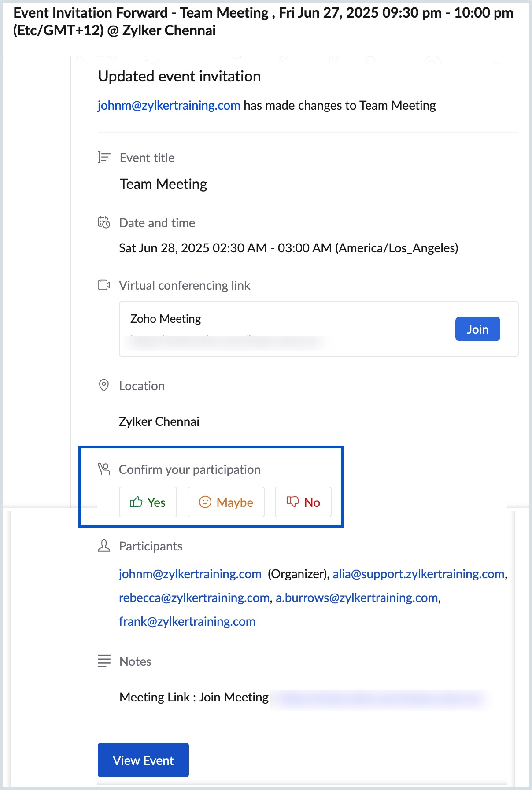Click the Date and time calendar icon
The height and width of the screenshot is (790, 532).
103,222
